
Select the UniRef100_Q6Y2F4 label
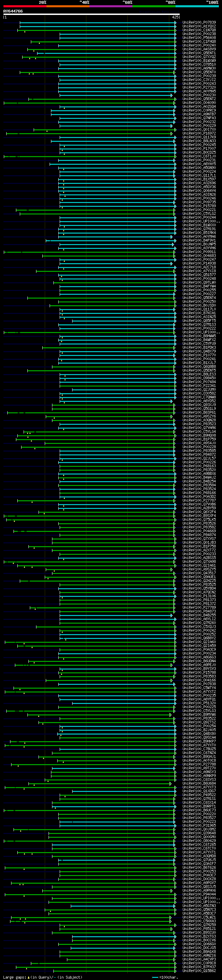point(199,512)
